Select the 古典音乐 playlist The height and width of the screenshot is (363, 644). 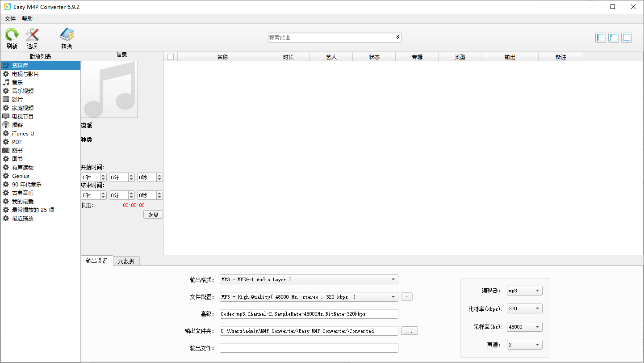tap(41, 193)
